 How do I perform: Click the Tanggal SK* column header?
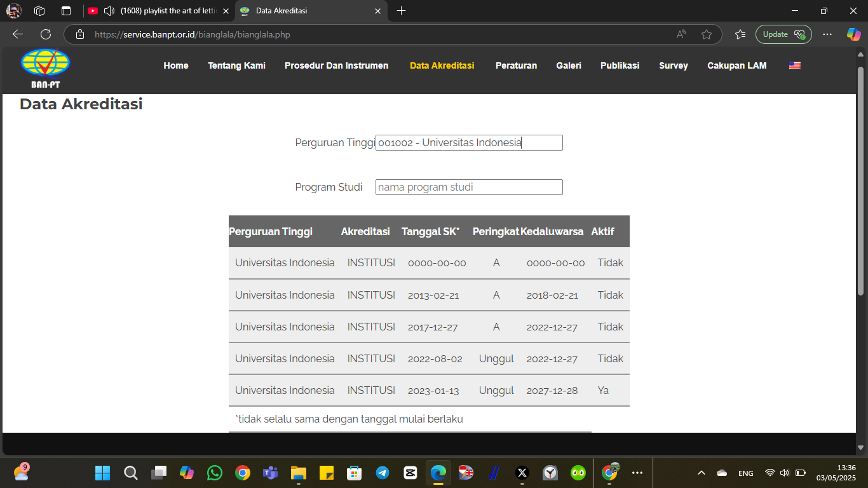click(430, 231)
